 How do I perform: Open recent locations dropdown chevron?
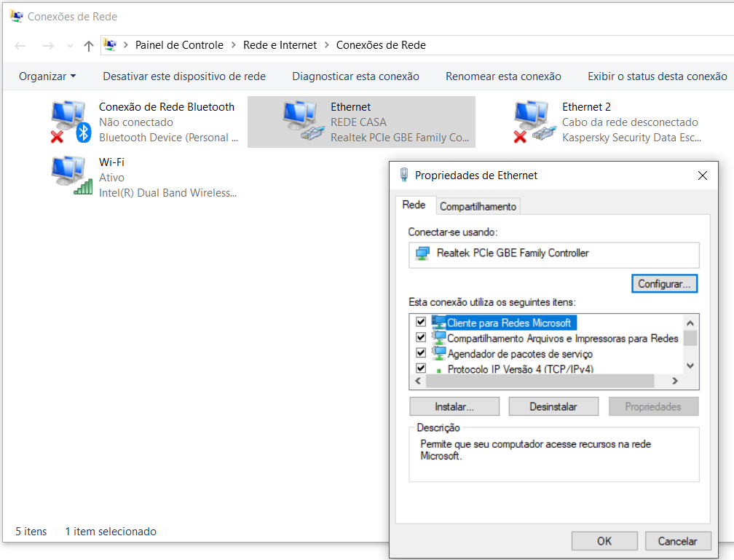click(x=70, y=45)
